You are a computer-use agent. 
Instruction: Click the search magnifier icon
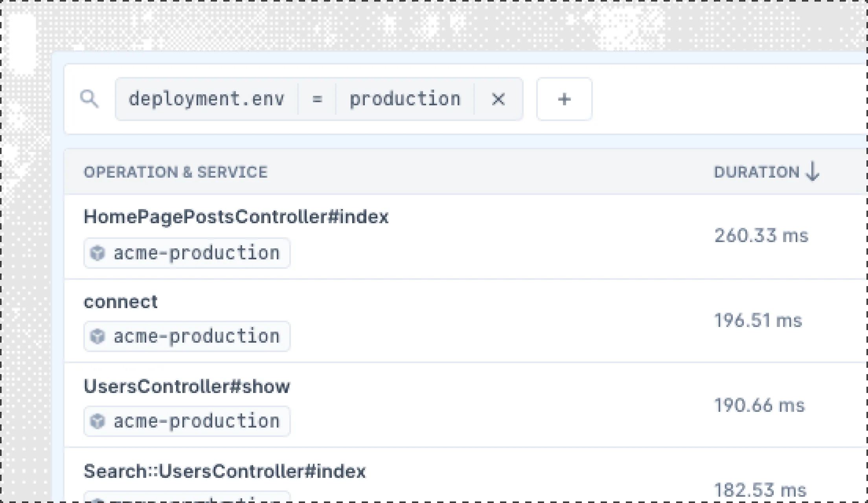[89, 98]
